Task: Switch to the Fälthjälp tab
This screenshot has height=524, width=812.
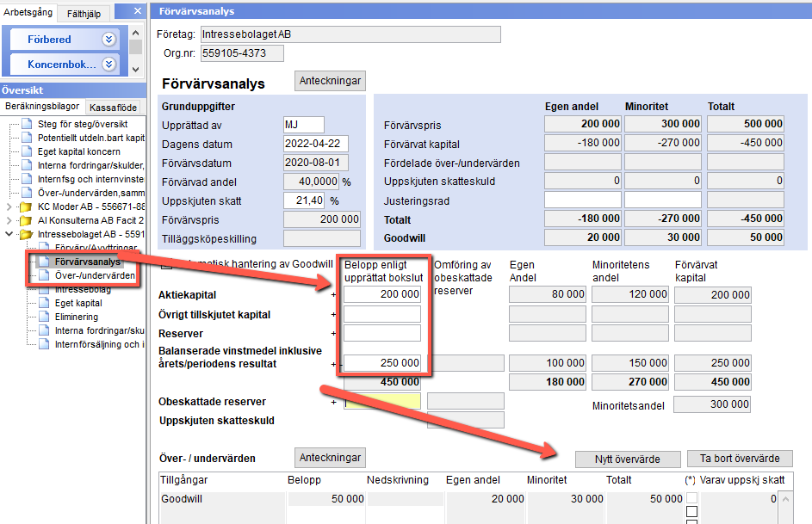Action: click(84, 14)
